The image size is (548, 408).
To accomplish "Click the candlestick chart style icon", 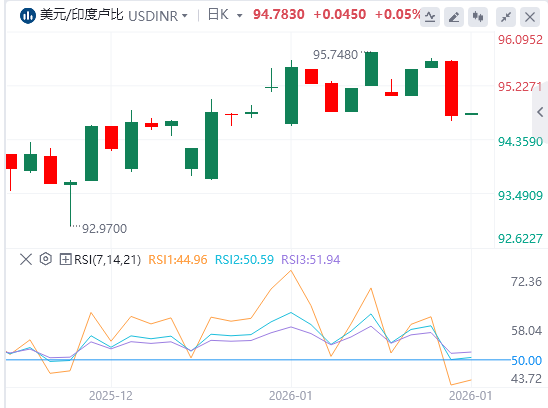I will point(478,16).
